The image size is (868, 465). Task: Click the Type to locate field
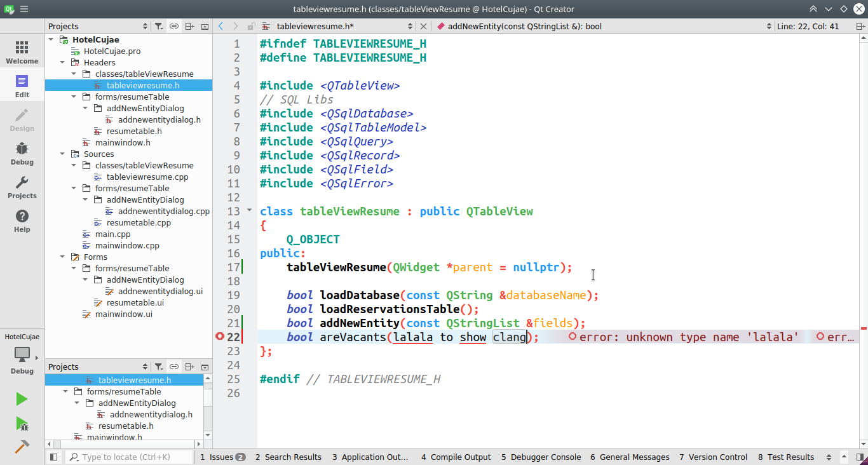[x=130, y=457]
